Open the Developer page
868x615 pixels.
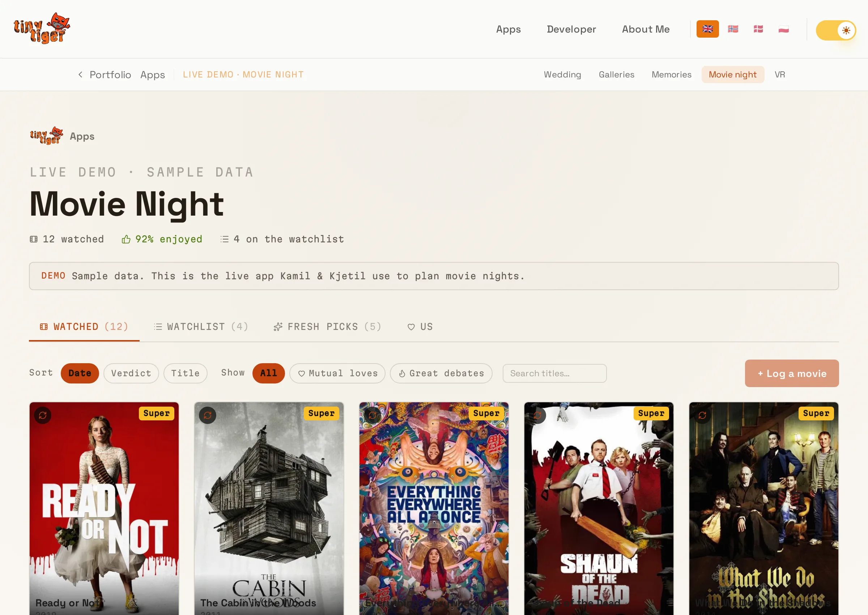click(571, 29)
